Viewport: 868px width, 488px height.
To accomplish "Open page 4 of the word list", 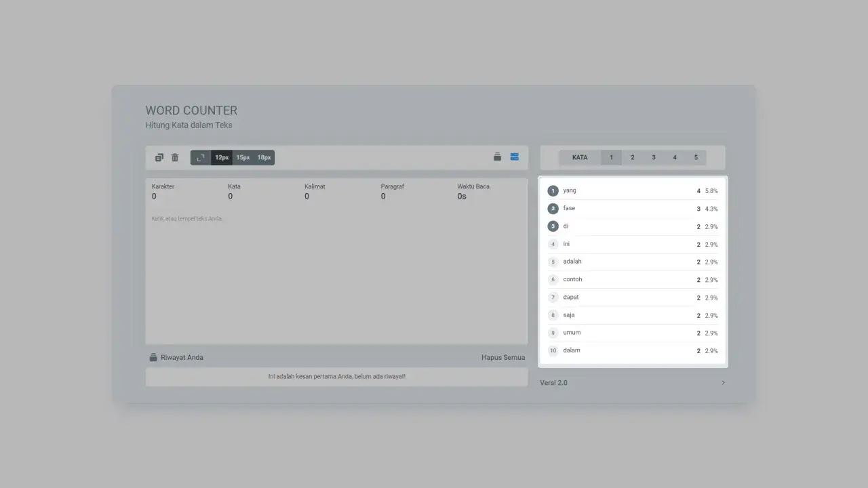I will click(675, 157).
